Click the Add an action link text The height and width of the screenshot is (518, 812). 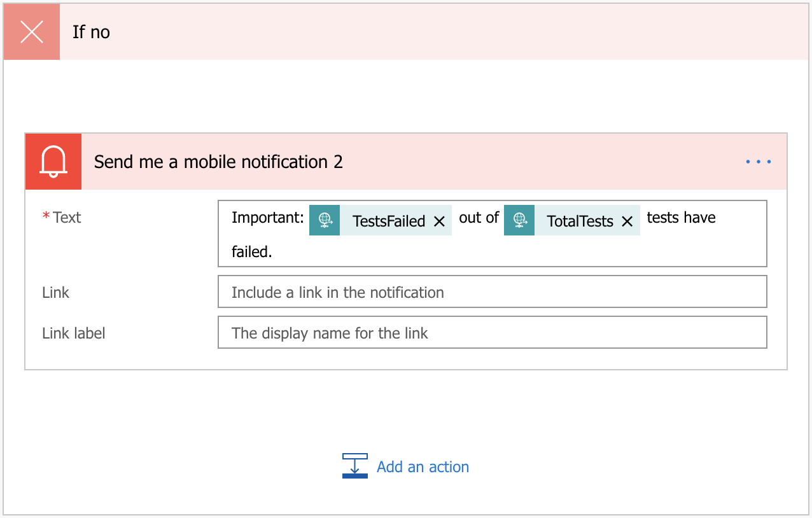[423, 466]
